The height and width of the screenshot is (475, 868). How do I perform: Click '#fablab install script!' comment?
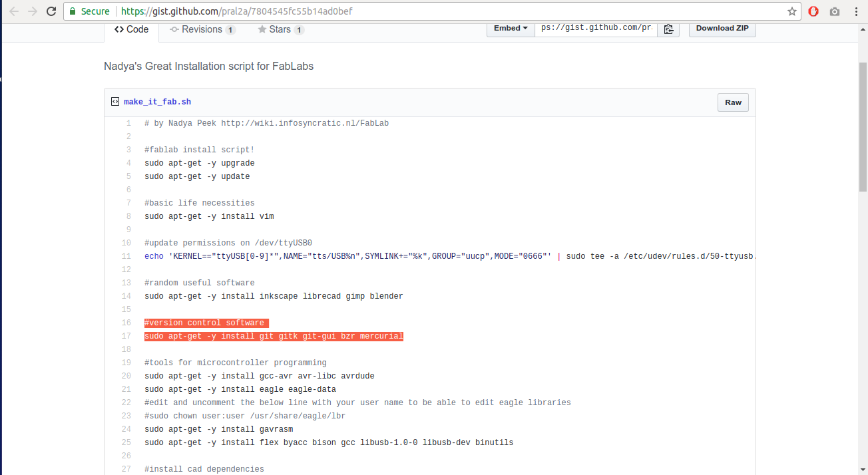[x=199, y=150]
